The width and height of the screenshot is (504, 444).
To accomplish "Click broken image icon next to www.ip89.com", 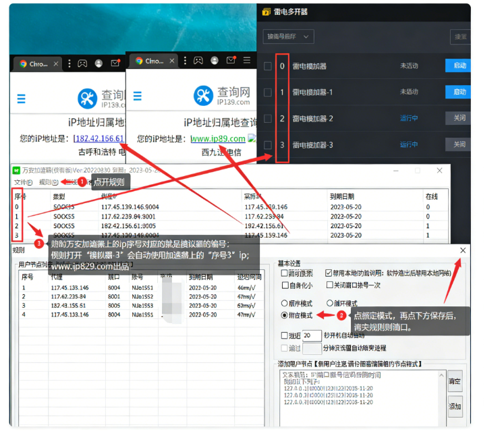I will (x=252, y=138).
